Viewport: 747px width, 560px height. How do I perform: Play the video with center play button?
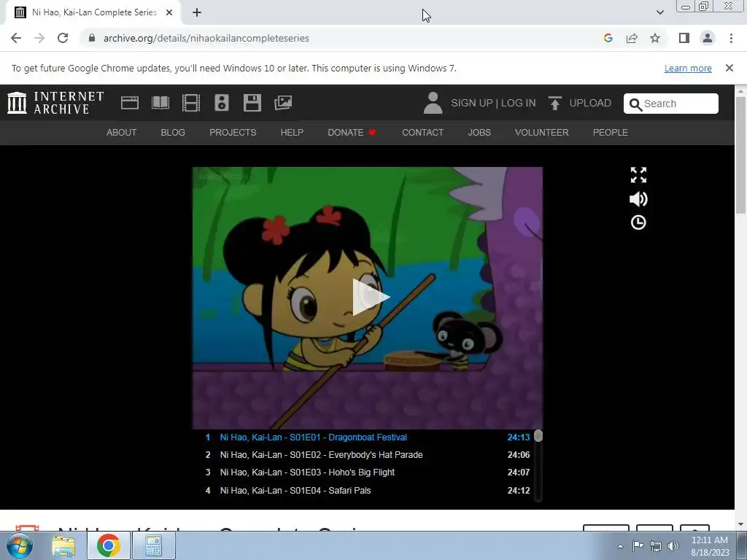tap(371, 297)
